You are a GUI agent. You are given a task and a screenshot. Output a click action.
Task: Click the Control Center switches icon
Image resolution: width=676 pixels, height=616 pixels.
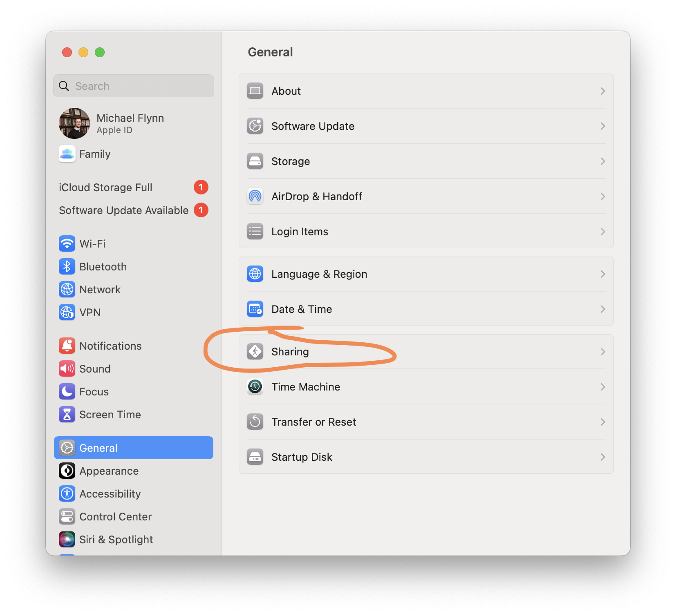(x=67, y=517)
